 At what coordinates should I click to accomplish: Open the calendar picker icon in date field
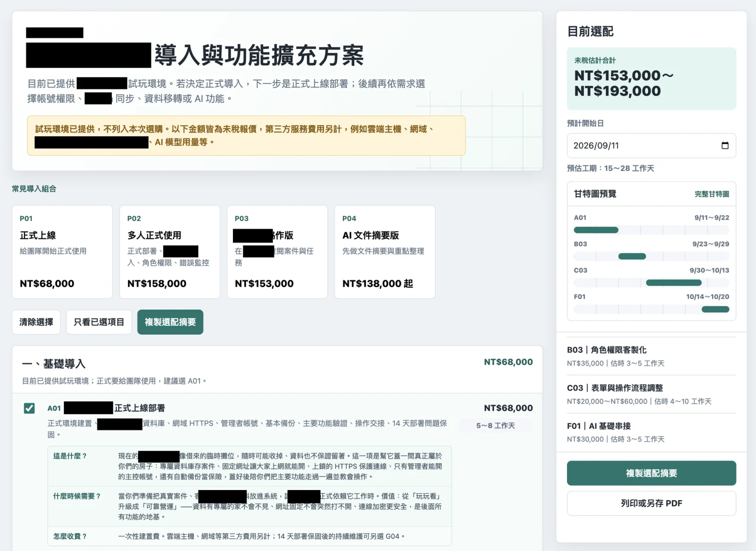725,146
